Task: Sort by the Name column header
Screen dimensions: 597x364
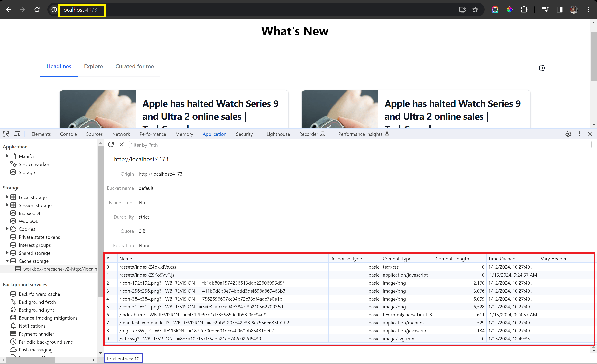Action: [x=223, y=259]
